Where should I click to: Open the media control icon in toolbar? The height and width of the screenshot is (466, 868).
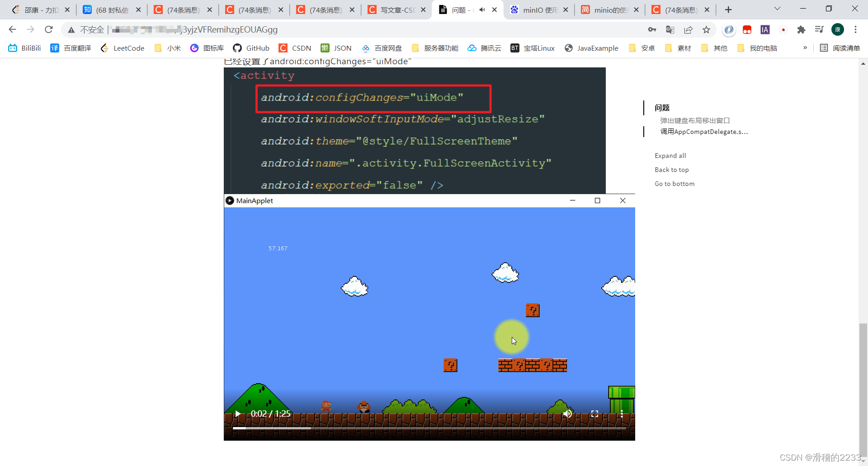click(819, 29)
